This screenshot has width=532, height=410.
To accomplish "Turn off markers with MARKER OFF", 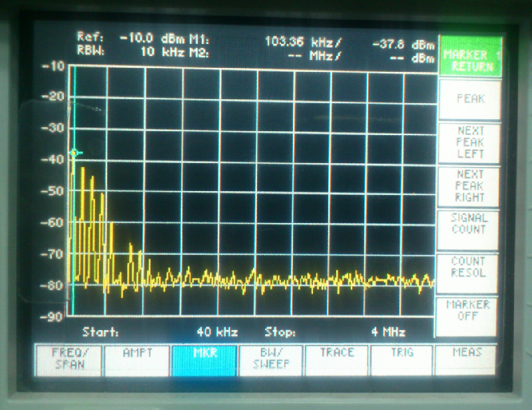I will coord(467,317).
